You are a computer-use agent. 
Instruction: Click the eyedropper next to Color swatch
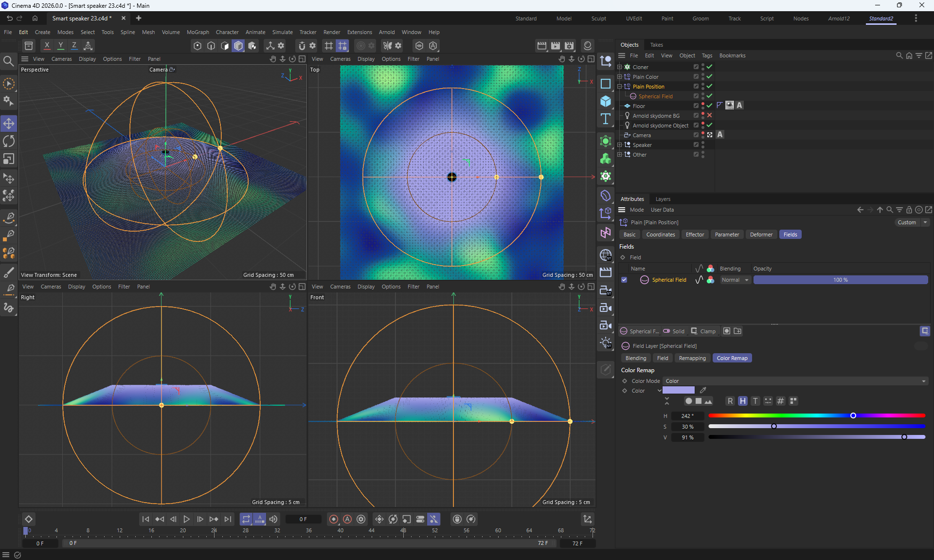point(703,390)
